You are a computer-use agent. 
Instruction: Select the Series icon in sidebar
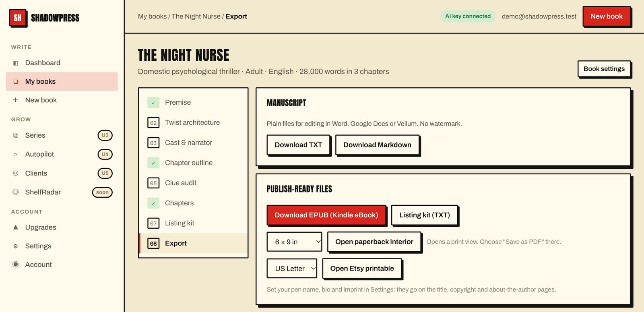click(x=16, y=136)
